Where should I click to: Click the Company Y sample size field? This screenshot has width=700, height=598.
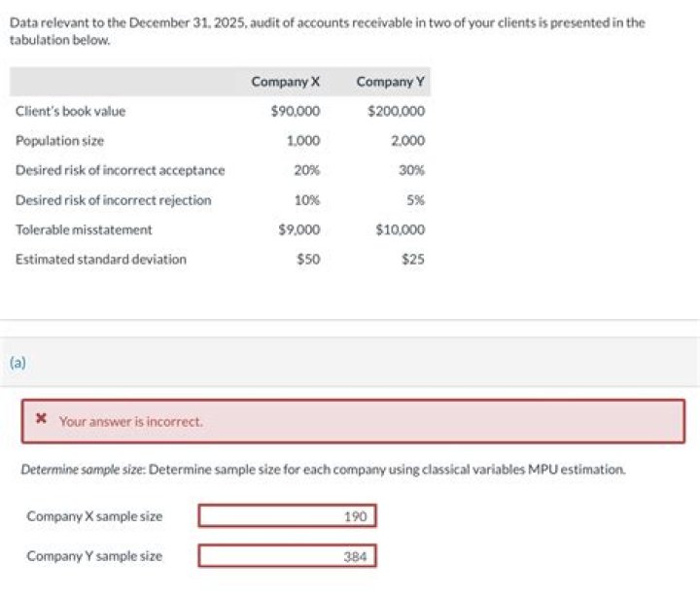287,557
